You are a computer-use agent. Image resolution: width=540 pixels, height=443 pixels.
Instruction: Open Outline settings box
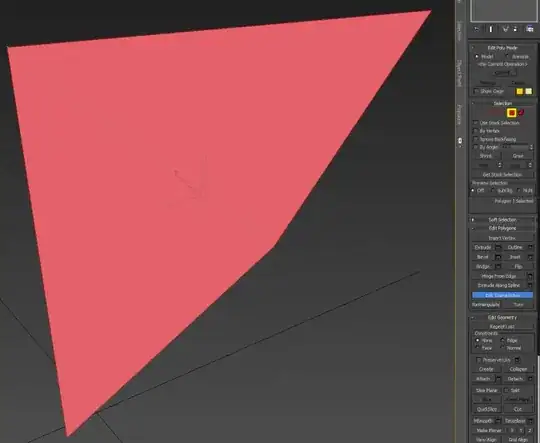pos(530,247)
